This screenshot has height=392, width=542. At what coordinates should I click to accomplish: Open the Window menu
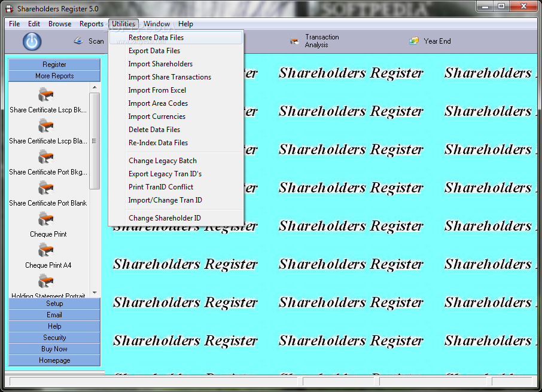point(157,24)
